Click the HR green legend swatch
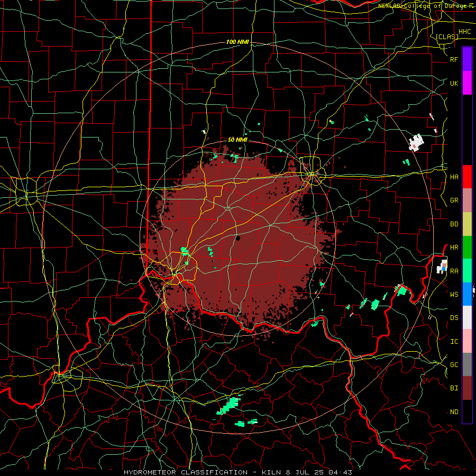Screen dimensions: 476x476 pyautogui.click(x=467, y=248)
